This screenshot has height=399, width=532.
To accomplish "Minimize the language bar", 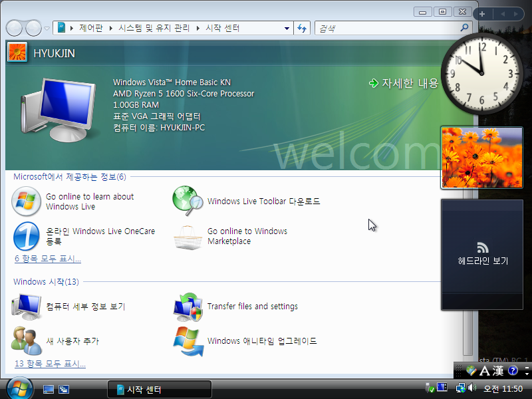I will click(x=527, y=368).
